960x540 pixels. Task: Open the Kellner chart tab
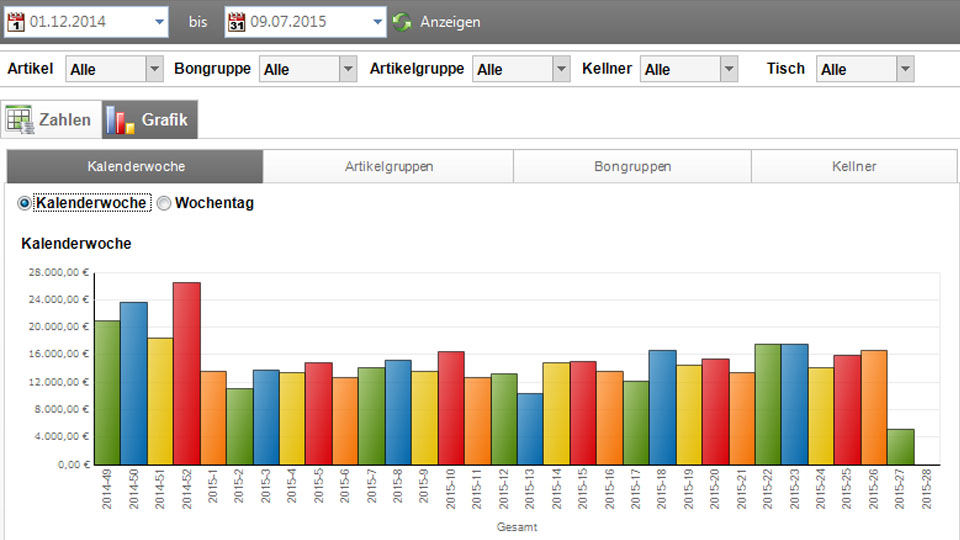point(853,167)
